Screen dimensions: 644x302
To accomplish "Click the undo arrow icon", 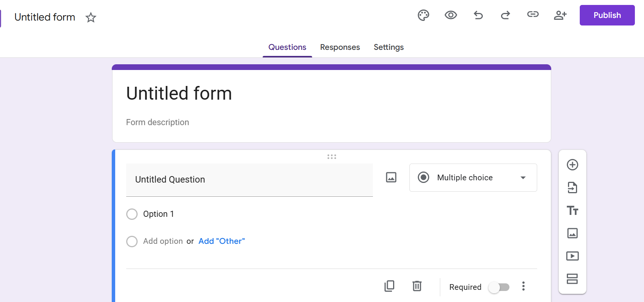I will (x=478, y=15).
